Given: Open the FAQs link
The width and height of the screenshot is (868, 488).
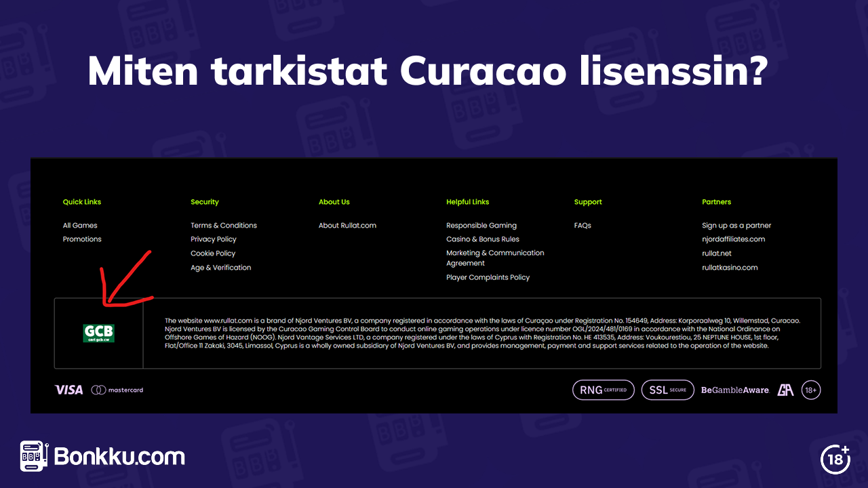Looking at the screenshot, I should coord(583,226).
